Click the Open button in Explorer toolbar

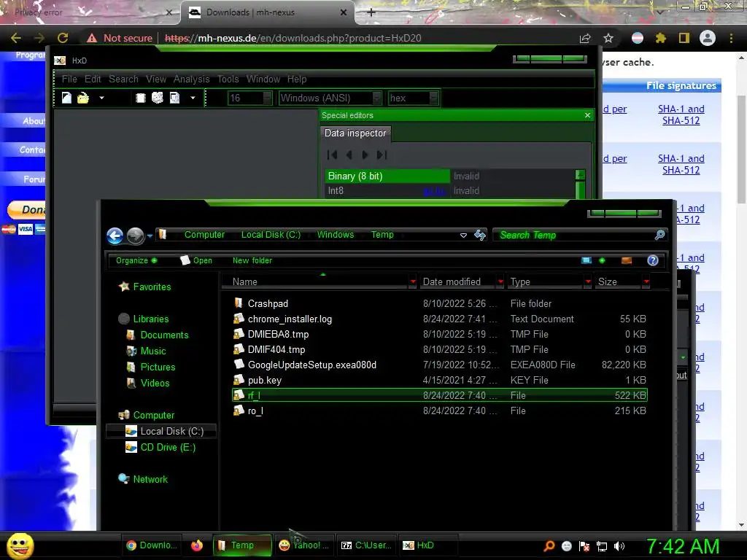[196, 260]
